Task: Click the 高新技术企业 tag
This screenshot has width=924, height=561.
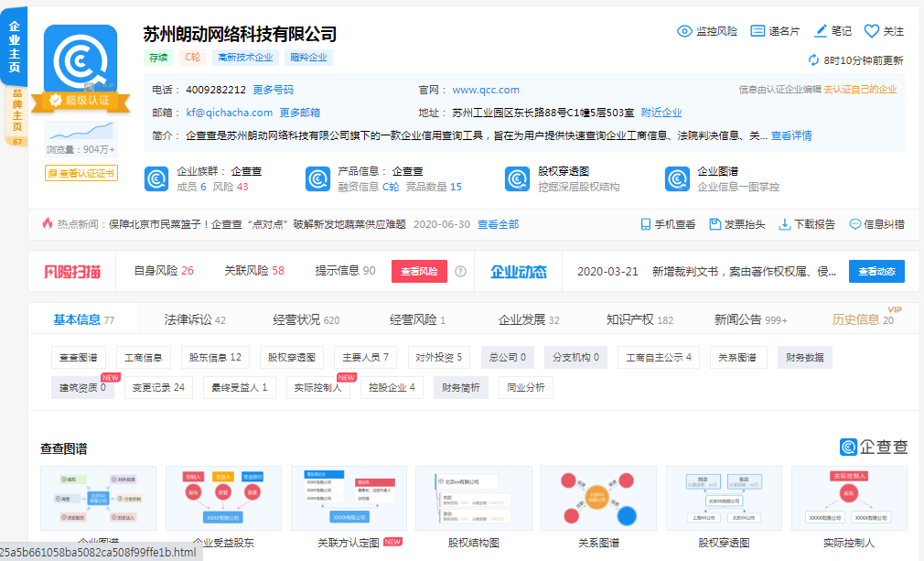Action: pyautogui.click(x=245, y=57)
